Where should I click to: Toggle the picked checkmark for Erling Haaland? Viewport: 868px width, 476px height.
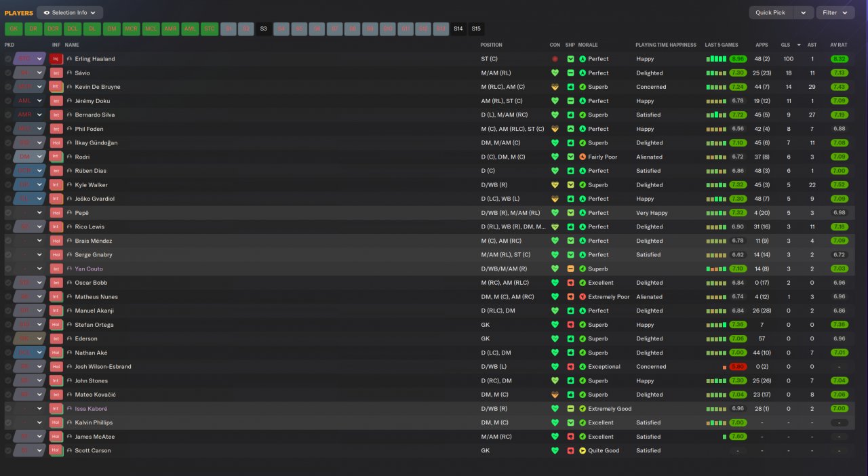pyautogui.click(x=8, y=59)
